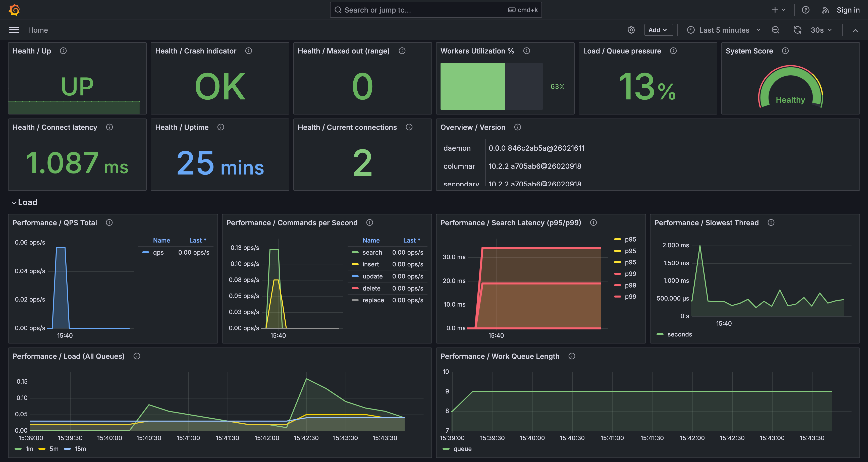868x462 pixels.
Task: Open the 30s auto-refresh interval dropdown
Action: (821, 30)
